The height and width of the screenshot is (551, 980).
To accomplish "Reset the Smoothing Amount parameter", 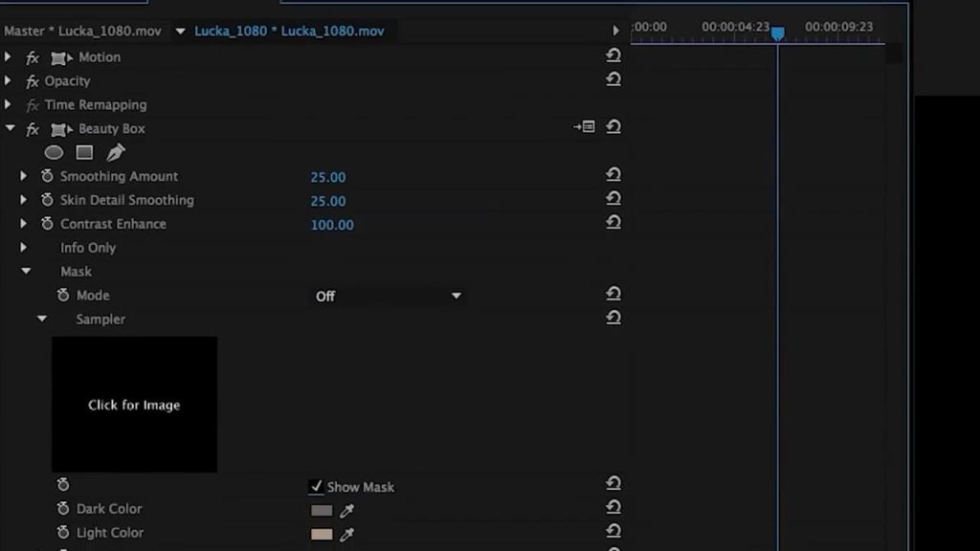I will [x=613, y=175].
